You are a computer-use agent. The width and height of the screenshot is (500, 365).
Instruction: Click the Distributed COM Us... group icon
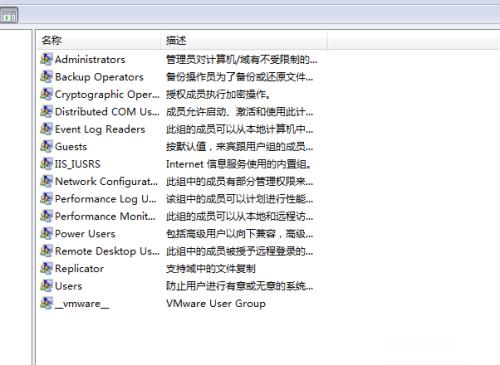pyautogui.click(x=46, y=112)
